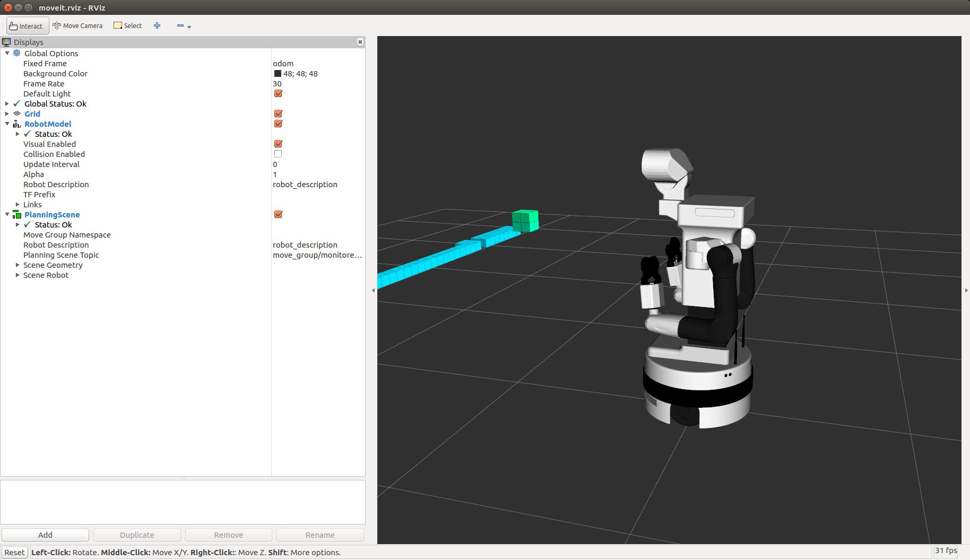Collapse the PlanningScene display
The width and height of the screenshot is (970, 560).
pyautogui.click(x=7, y=214)
